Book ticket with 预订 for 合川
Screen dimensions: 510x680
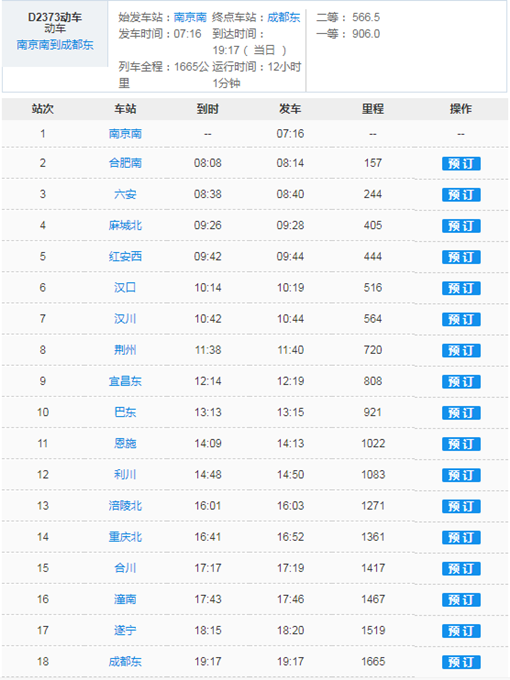(x=461, y=569)
